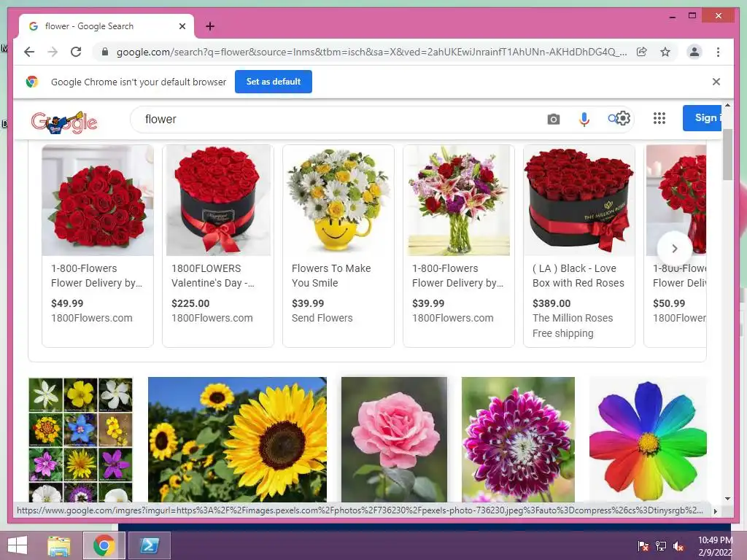Open the rainbow flower image result
This screenshot has height=560, width=747.
click(x=648, y=440)
